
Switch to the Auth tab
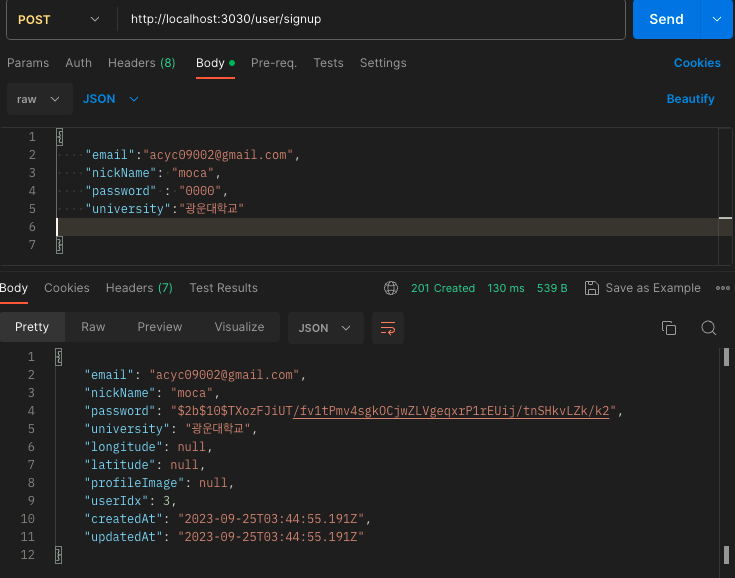click(x=79, y=63)
